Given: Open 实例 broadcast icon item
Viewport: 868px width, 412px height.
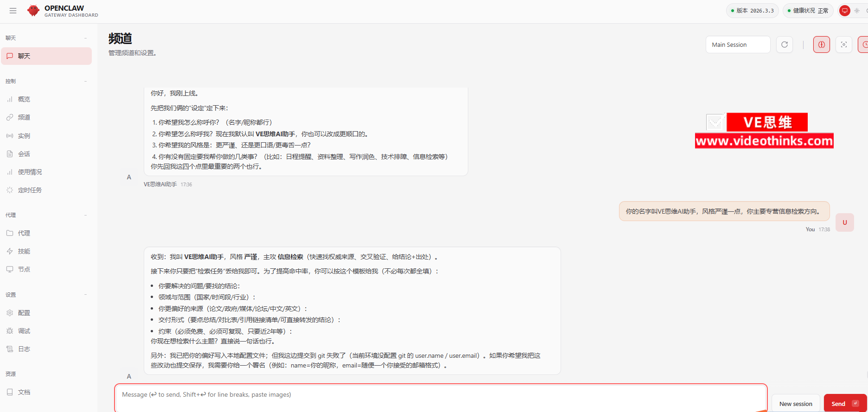Looking at the screenshot, I should [x=24, y=136].
